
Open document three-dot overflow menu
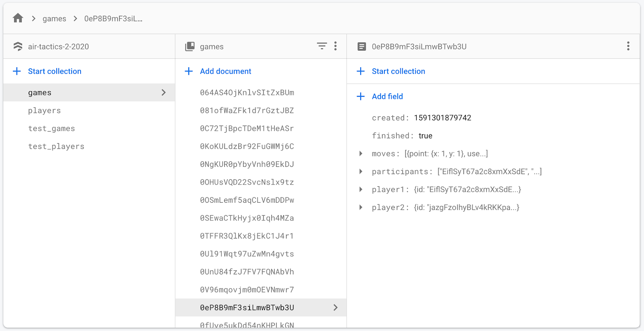tap(628, 46)
